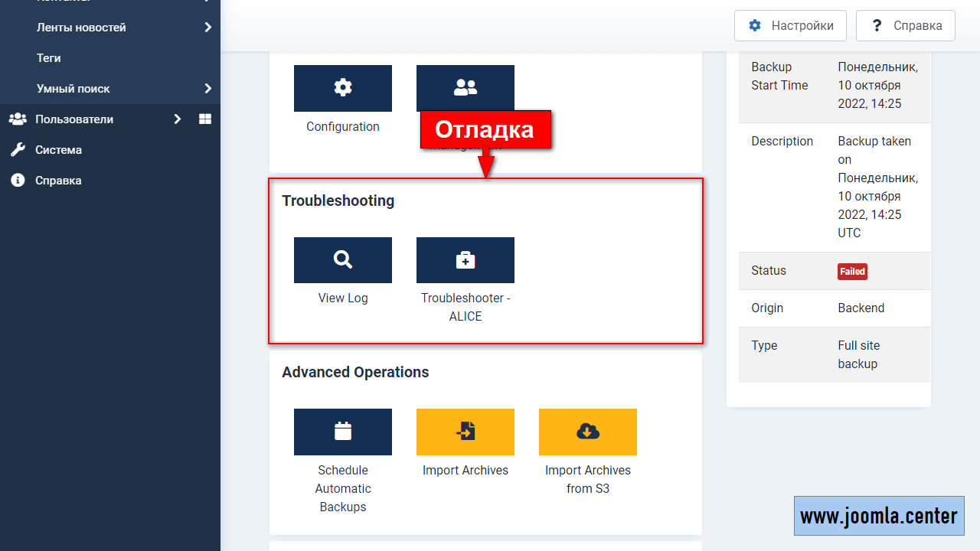This screenshot has width=980, height=551.
Task: Click the red Failed status badge
Action: click(852, 272)
